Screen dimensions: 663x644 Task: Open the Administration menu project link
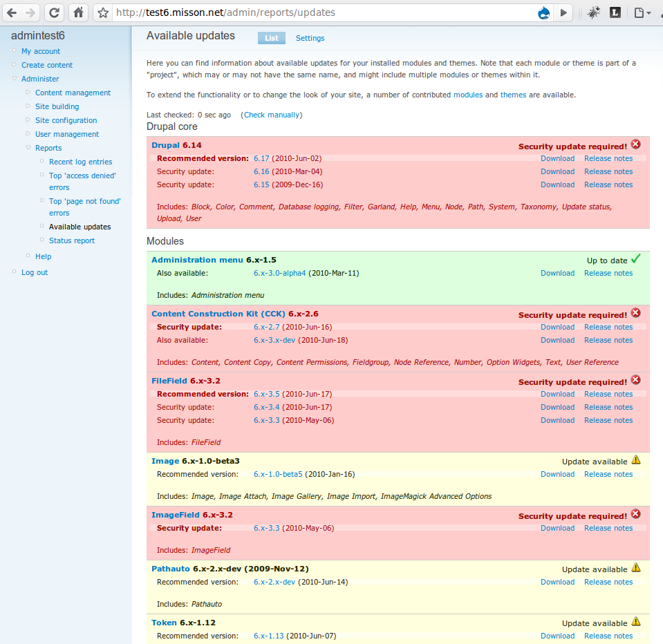[198, 260]
